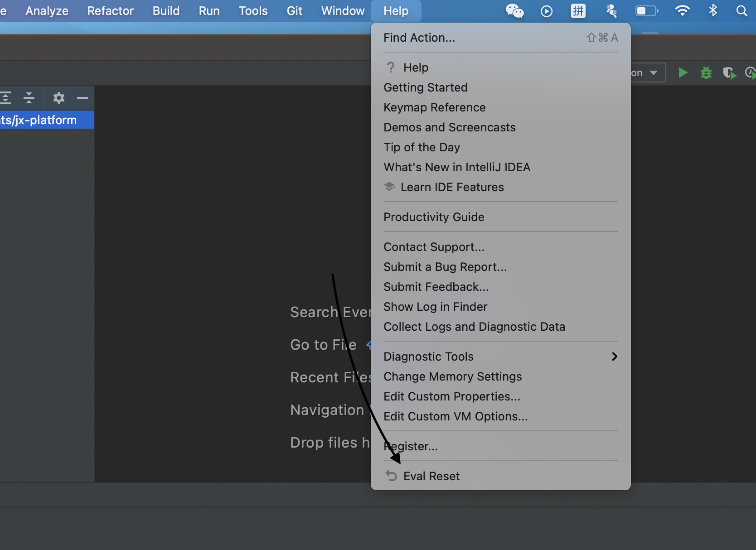Image resolution: width=756 pixels, height=550 pixels.
Task: Open Keymap Reference
Action: (x=501, y=107)
